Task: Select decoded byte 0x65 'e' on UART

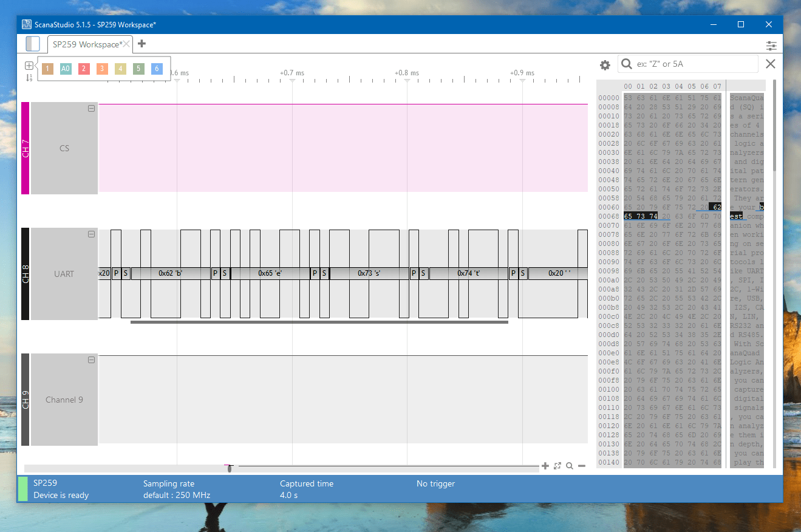Action: pos(270,273)
